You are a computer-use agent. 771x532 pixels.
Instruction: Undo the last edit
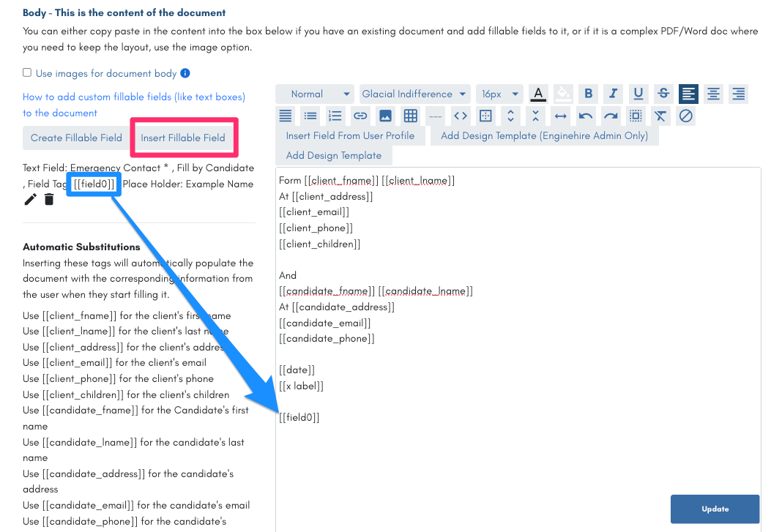(x=586, y=116)
